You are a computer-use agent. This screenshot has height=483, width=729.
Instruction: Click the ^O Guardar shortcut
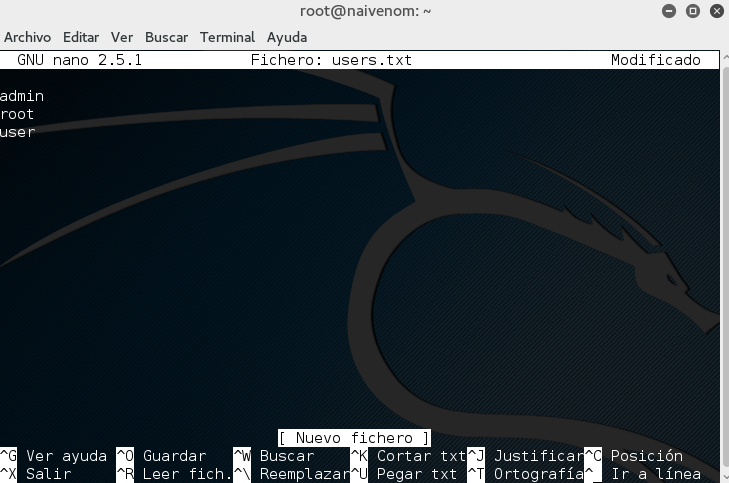click(161, 456)
